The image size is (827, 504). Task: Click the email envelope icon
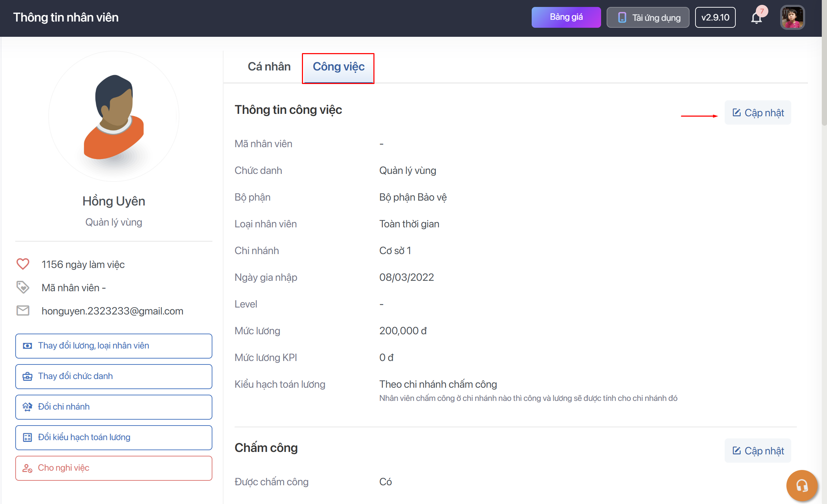(x=23, y=310)
